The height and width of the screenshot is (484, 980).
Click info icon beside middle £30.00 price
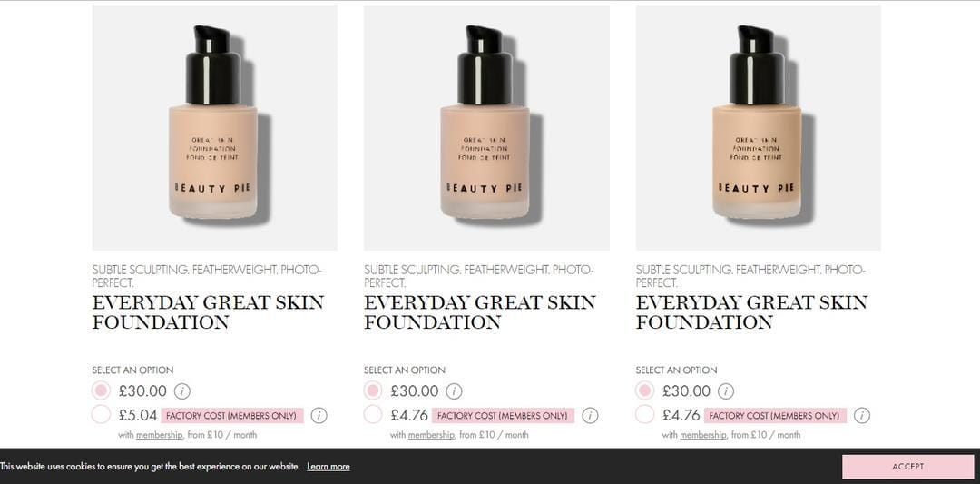454,391
